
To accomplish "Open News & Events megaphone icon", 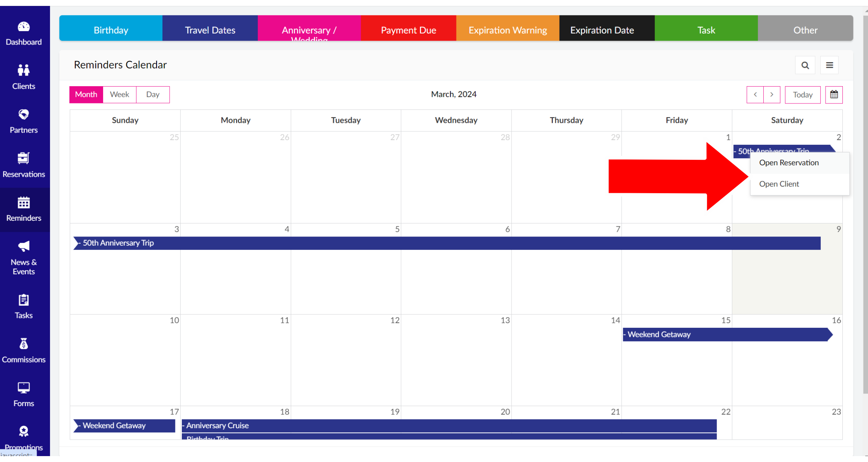I will pos(24,247).
